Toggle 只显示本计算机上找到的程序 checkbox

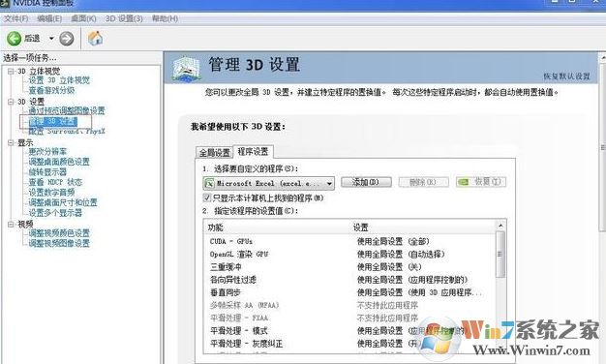207,197
